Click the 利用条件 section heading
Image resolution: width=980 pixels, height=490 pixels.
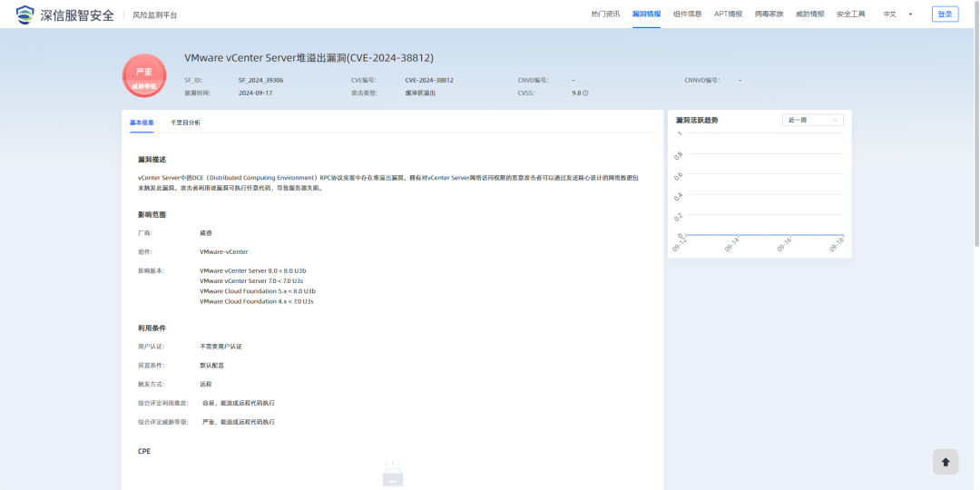pos(152,328)
